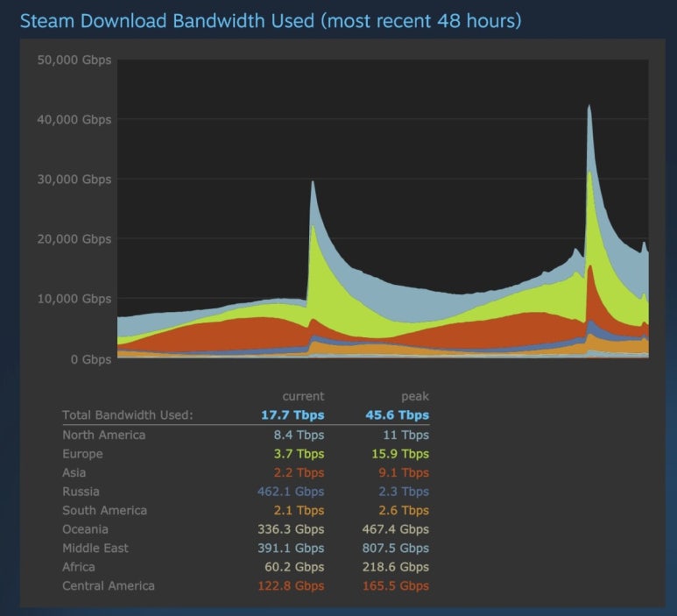Click the 'North America' row label
This screenshot has width=677, height=616.
pyautogui.click(x=104, y=435)
